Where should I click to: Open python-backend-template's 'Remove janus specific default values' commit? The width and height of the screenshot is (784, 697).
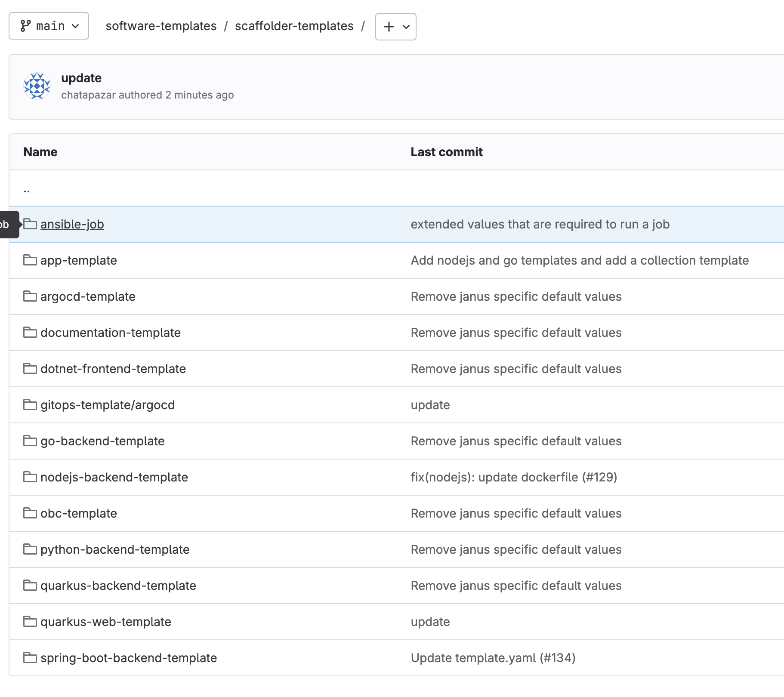click(516, 549)
